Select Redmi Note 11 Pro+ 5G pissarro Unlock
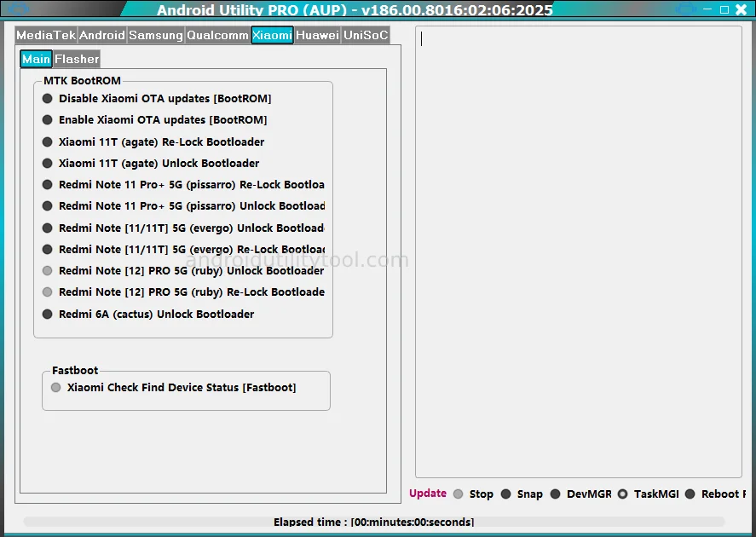The width and height of the screenshot is (756, 537). (183, 205)
